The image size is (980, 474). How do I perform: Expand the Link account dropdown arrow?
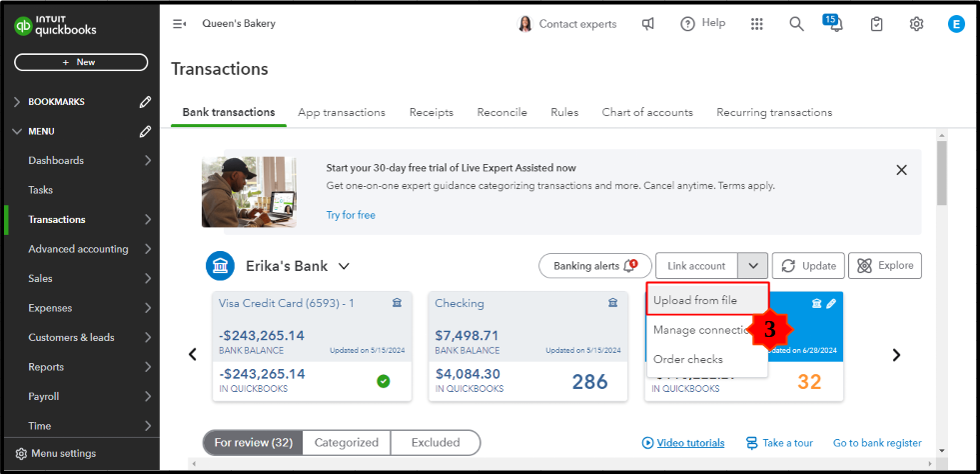tap(752, 266)
